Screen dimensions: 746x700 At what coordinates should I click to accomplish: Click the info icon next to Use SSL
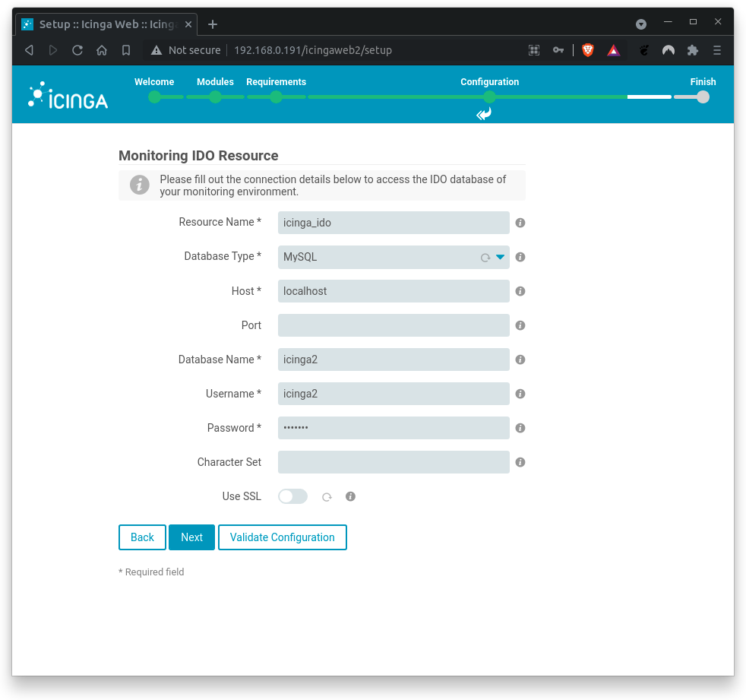(350, 496)
